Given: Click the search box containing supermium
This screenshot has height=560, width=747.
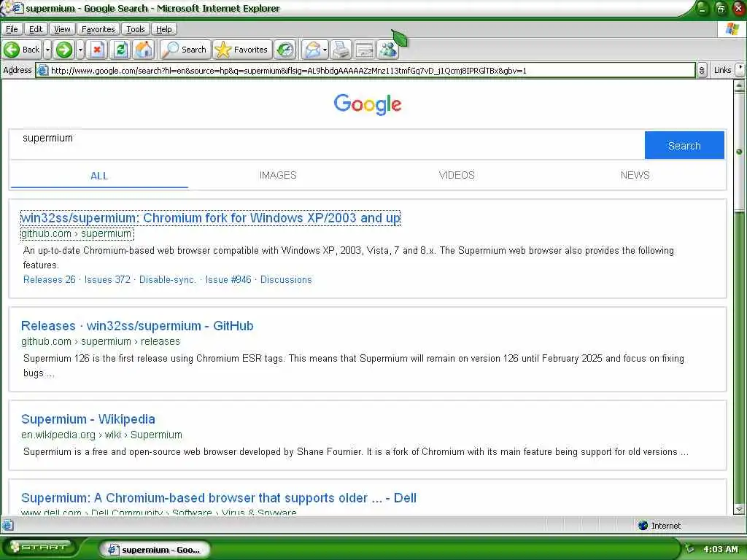Looking at the screenshot, I should [x=327, y=144].
